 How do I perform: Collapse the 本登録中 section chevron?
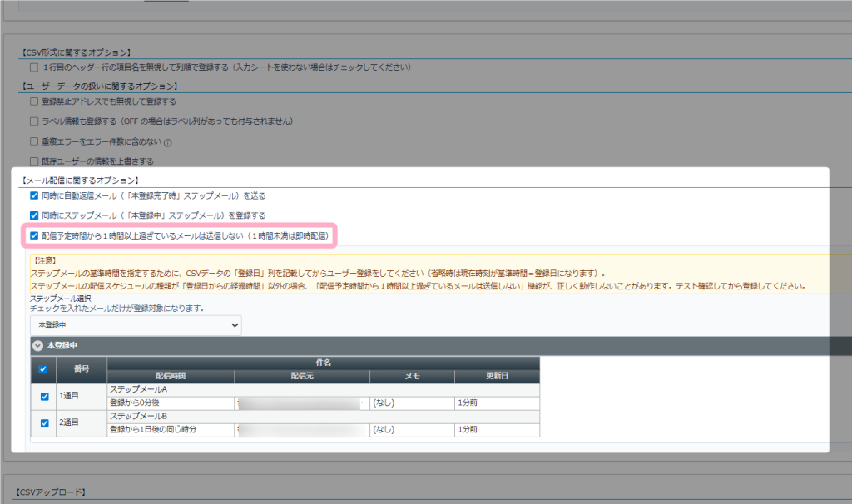37,345
